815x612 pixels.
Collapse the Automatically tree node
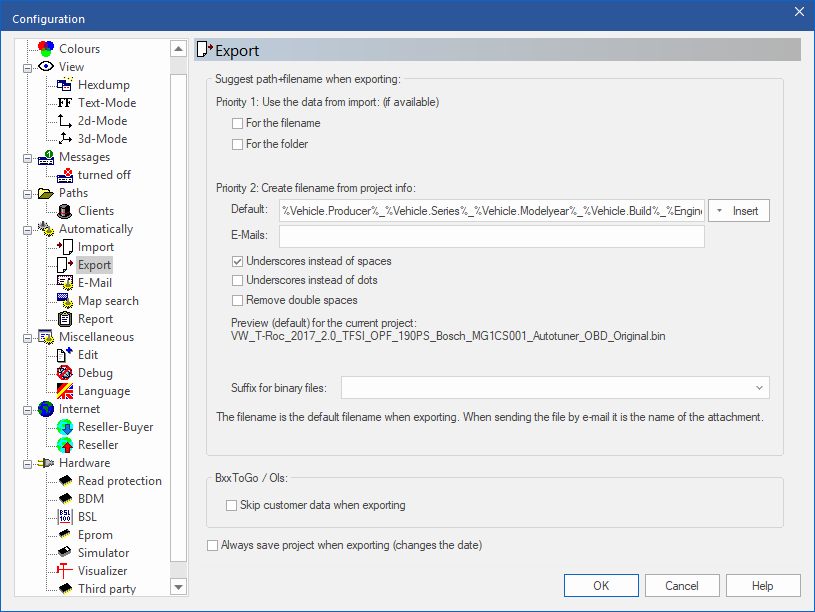28,230
